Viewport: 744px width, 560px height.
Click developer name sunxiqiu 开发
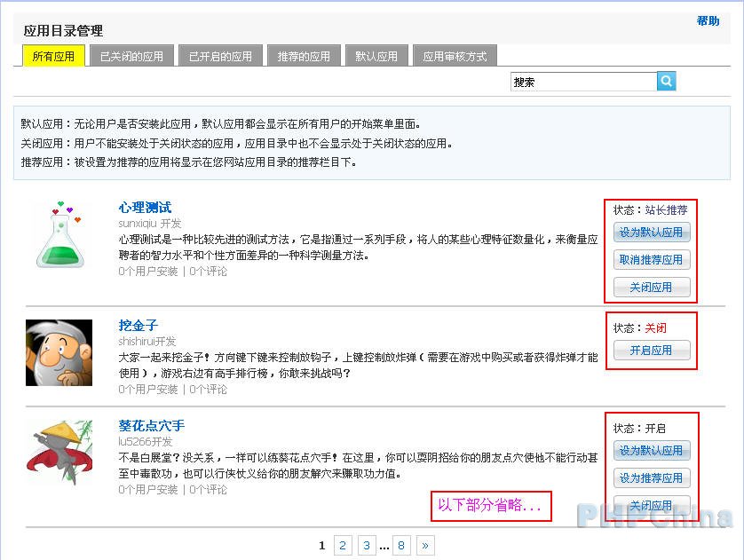[150, 223]
